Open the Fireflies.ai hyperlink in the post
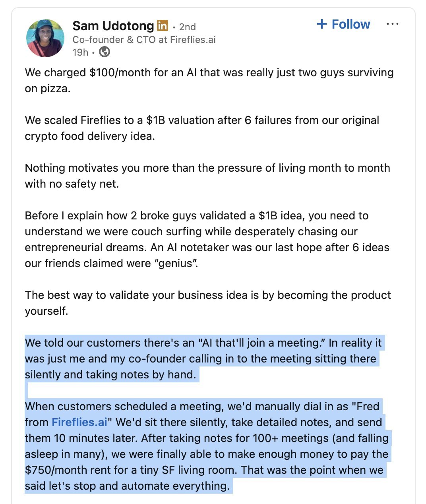Viewport: 426px width, 504px height. click(80, 422)
